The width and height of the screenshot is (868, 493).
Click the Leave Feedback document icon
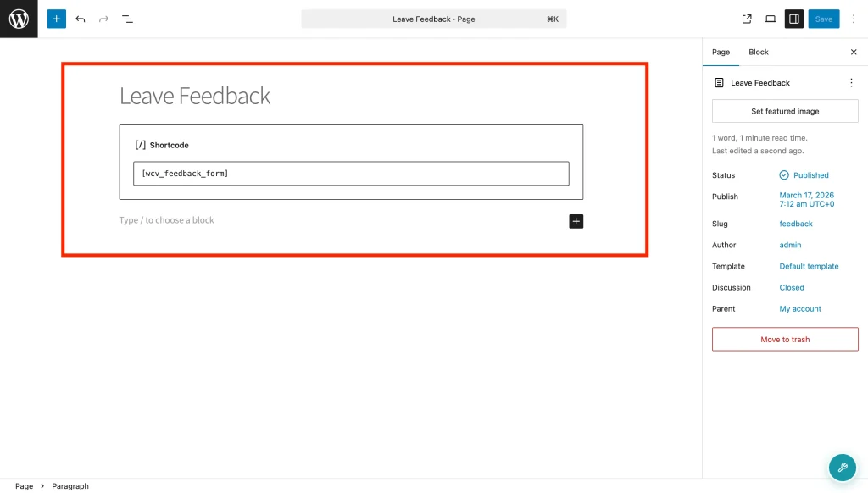tap(719, 83)
